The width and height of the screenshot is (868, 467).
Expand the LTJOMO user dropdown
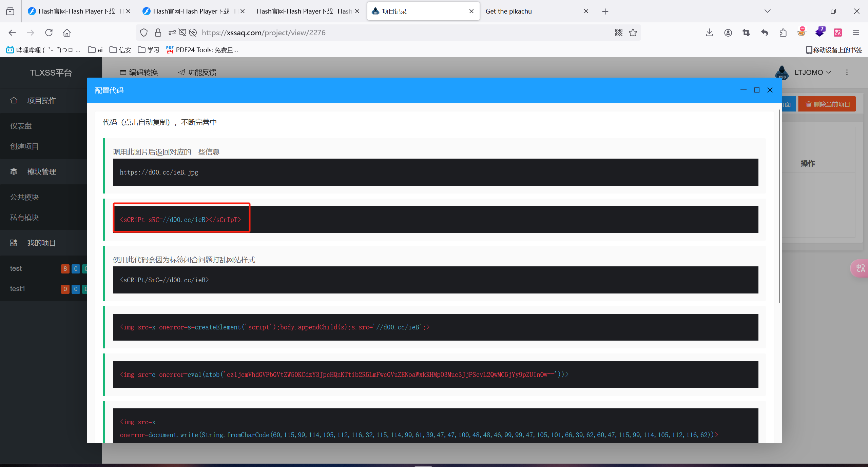812,72
